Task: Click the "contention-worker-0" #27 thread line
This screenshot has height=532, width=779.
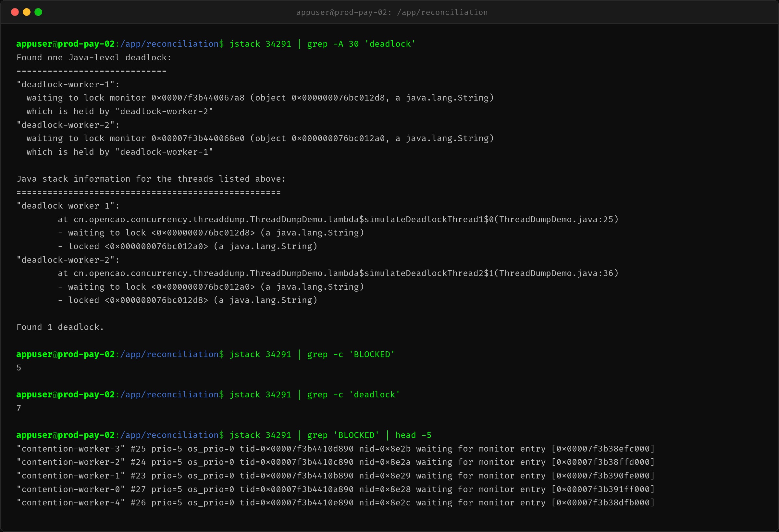Action: click(x=335, y=489)
